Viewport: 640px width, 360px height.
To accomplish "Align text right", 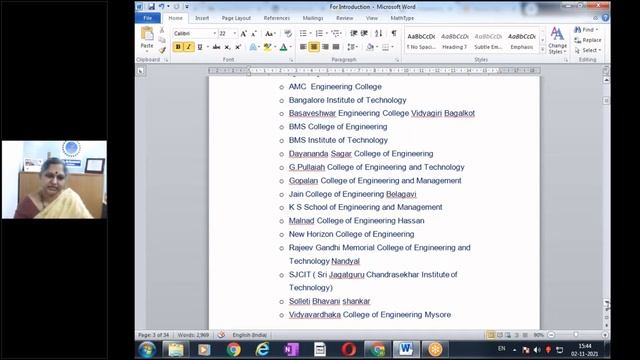I will pos(325,47).
